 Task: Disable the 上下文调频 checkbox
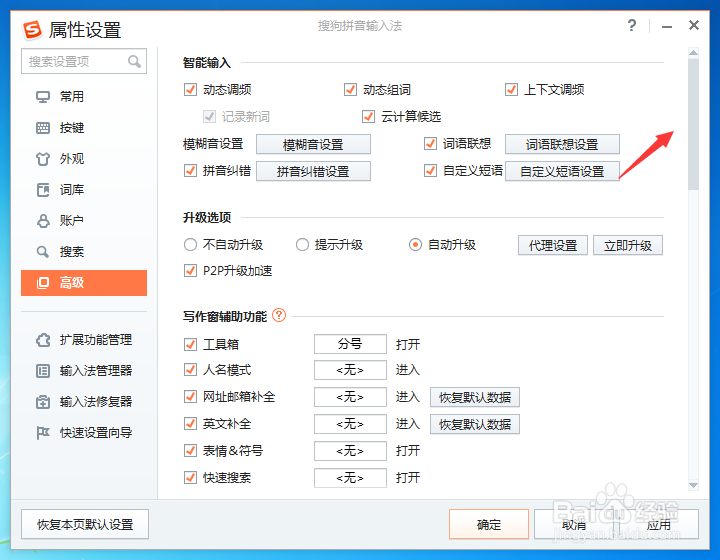tap(511, 90)
